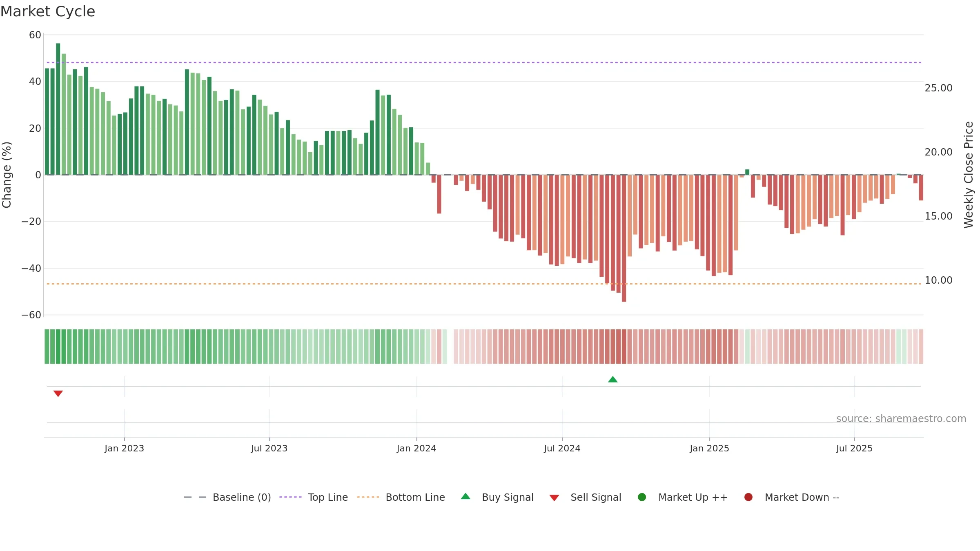Click the lone small green bar in early 2025

[747, 172]
